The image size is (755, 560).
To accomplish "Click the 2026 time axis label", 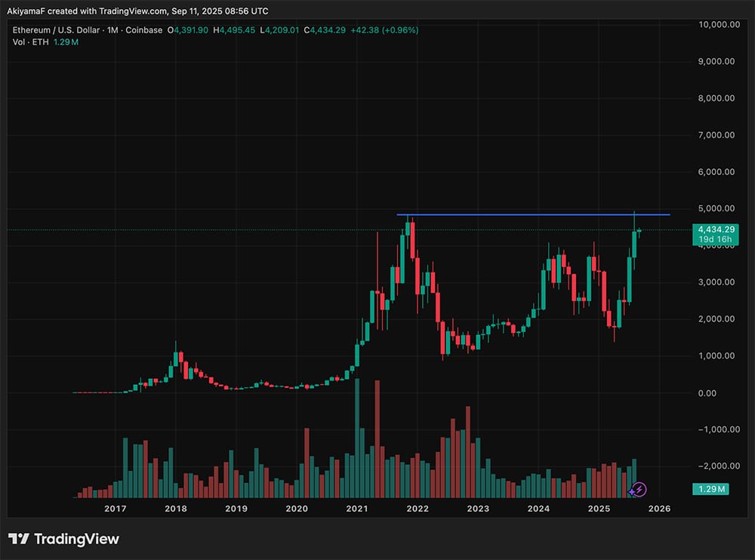I will point(659,509).
